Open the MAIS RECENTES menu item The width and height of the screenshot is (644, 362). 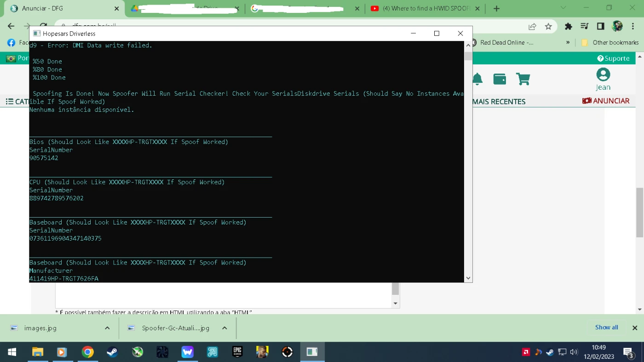(499, 102)
